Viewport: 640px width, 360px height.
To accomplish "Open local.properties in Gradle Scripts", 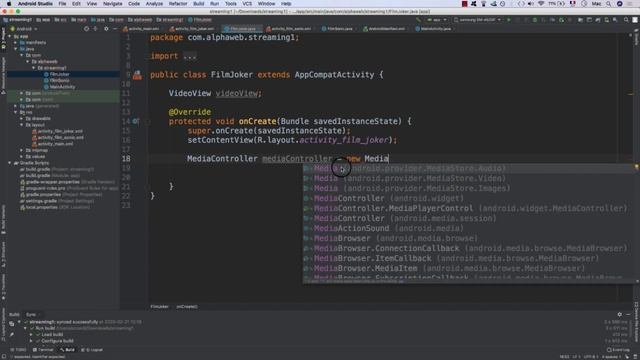I will click(55, 207).
